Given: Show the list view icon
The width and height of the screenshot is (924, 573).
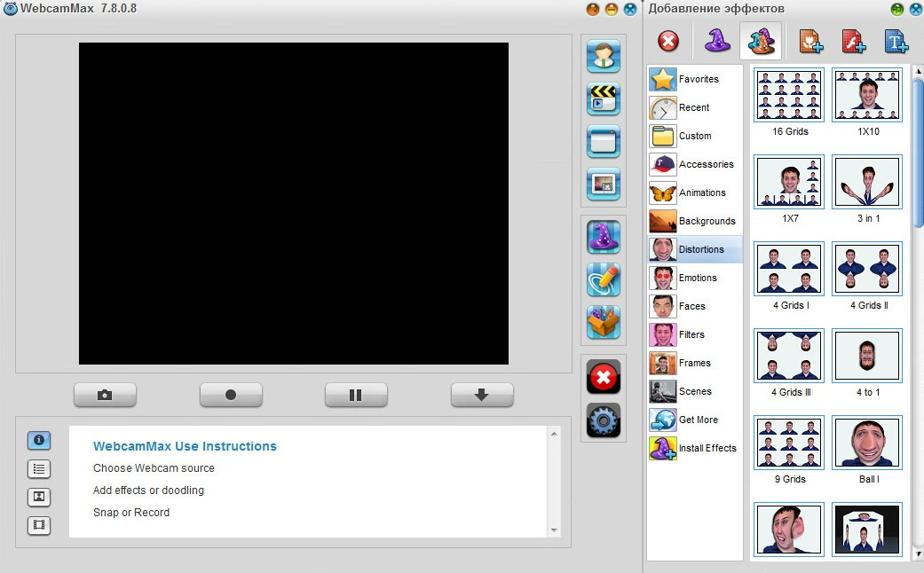Looking at the screenshot, I should (39, 468).
